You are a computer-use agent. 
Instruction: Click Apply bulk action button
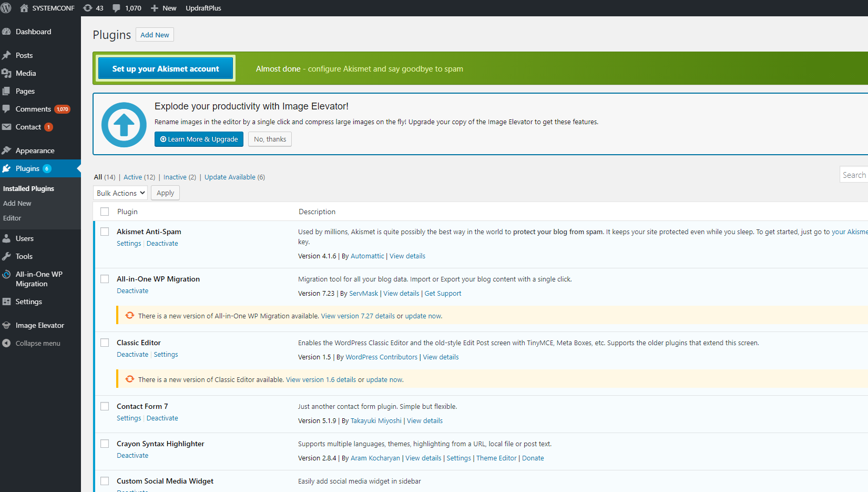(165, 193)
